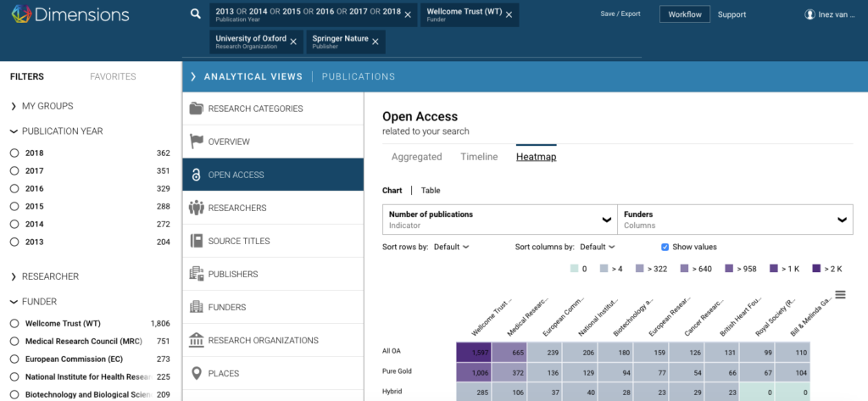Click the Workflow button
The image size is (868, 401).
[x=685, y=14]
